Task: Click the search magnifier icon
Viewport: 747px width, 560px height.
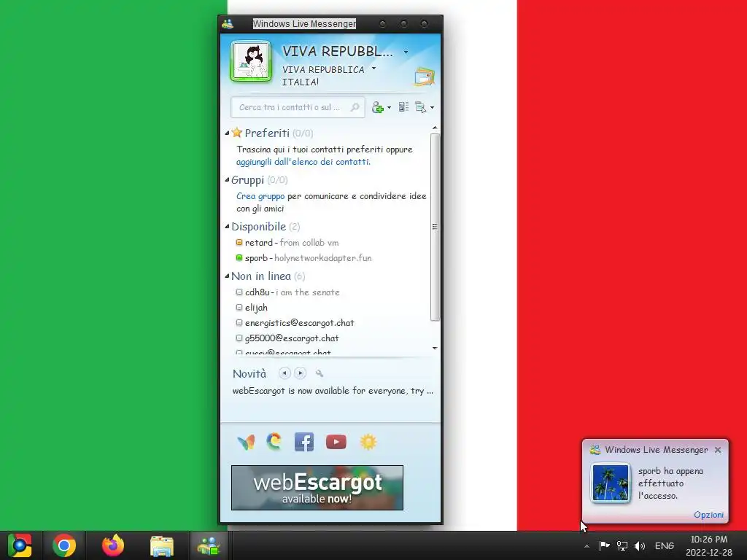Action: point(355,107)
